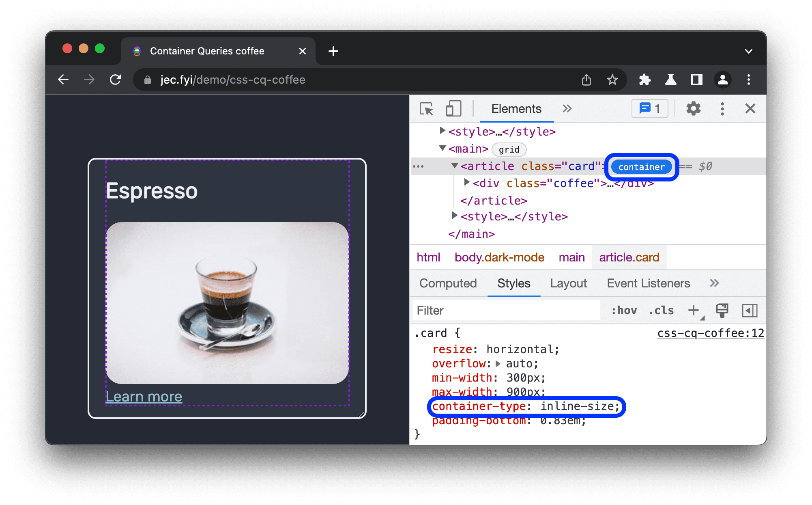Image resolution: width=812 pixels, height=505 pixels.
Task: Click the container badge on article element
Action: pyautogui.click(x=639, y=168)
